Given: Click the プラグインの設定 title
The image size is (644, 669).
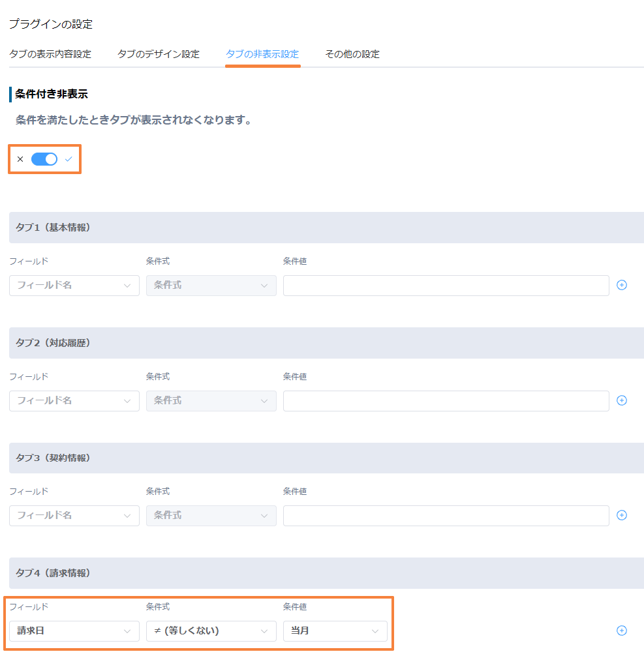Looking at the screenshot, I should (51, 24).
